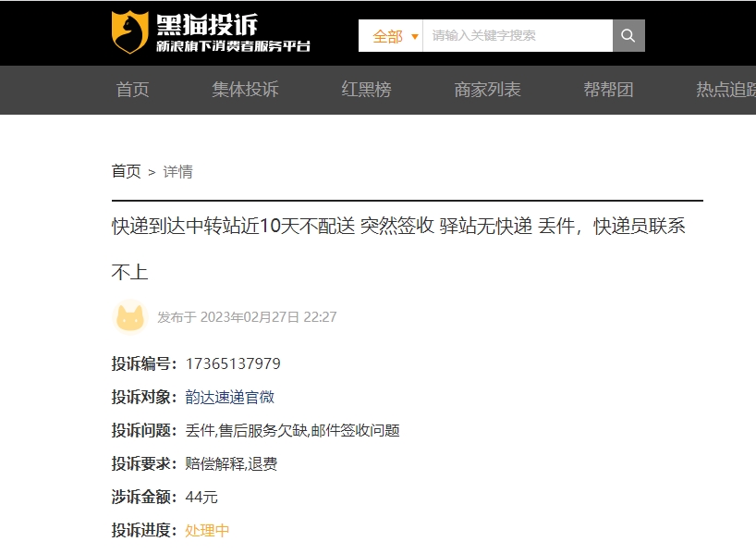
Task: Click the status text 处理中
Action: (207, 530)
